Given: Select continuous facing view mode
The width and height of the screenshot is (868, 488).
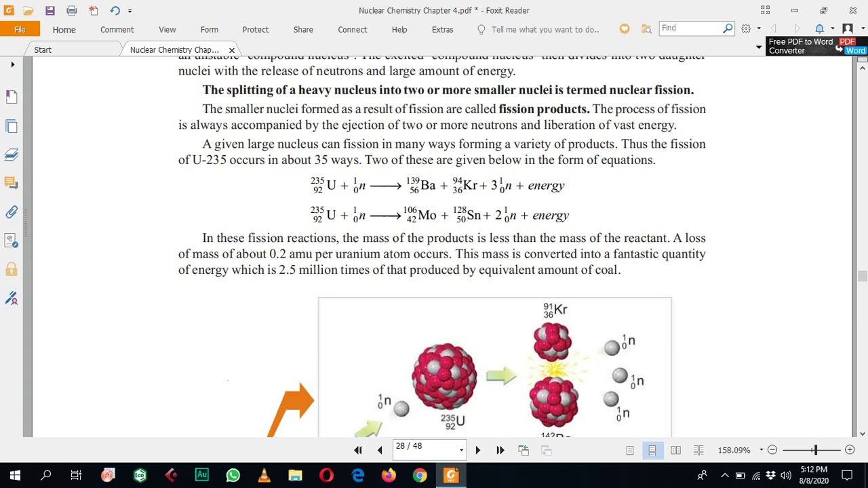Looking at the screenshot, I should [698, 450].
